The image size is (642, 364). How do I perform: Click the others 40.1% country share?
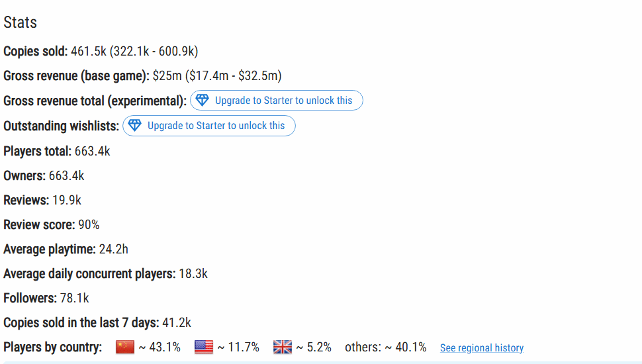385,347
